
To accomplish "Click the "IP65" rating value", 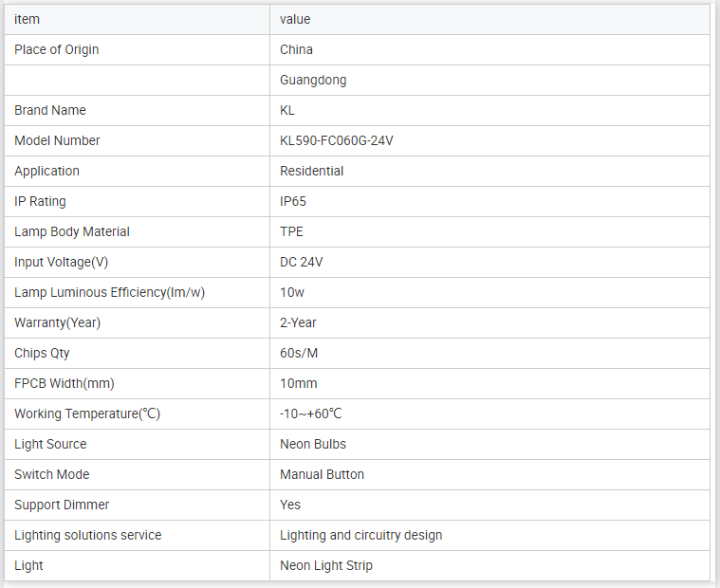I will pyautogui.click(x=293, y=201).
